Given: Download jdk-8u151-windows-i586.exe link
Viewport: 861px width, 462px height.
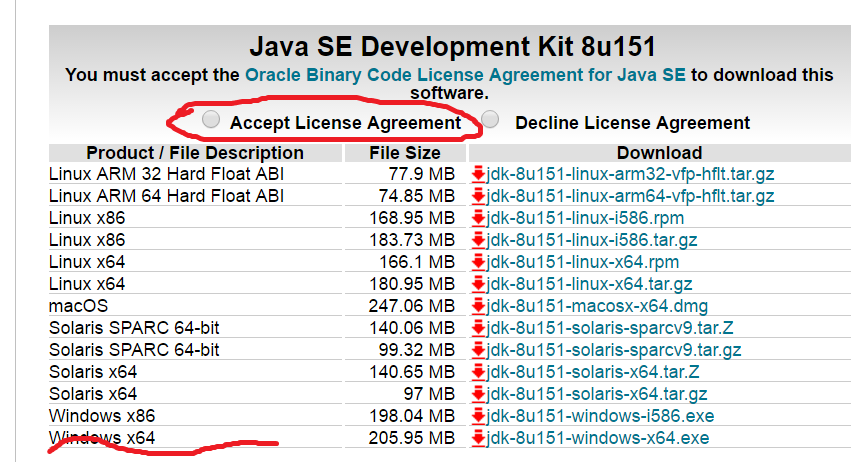Looking at the screenshot, I should pyautogui.click(x=600, y=416).
